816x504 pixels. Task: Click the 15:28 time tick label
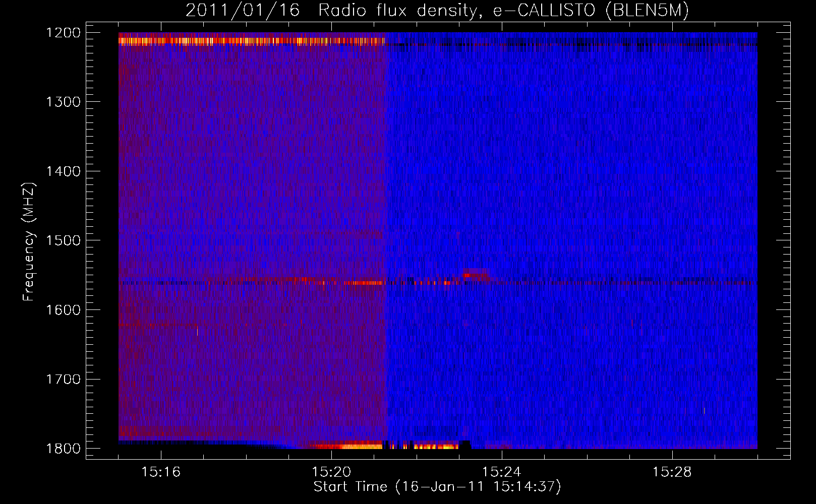[672, 472]
